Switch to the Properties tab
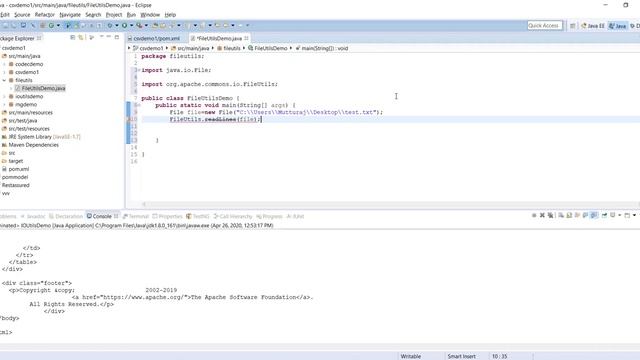640x360 pixels. (167, 216)
